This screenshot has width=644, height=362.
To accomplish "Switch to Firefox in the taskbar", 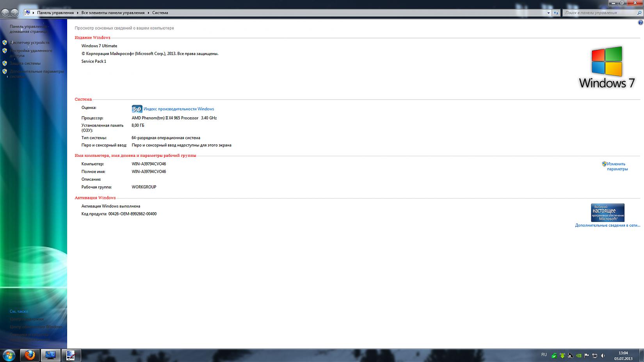I will (x=30, y=355).
